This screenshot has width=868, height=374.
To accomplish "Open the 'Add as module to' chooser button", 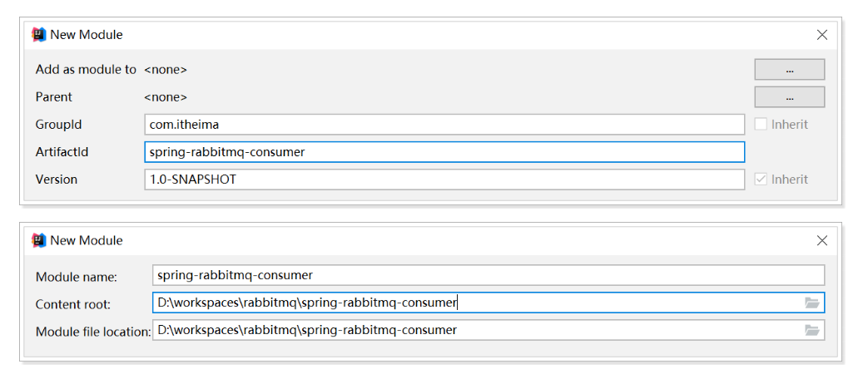I will 789,70.
